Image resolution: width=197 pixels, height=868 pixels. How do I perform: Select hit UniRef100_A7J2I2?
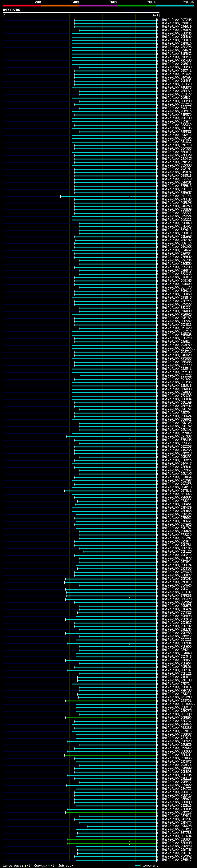(x=176, y=501)
